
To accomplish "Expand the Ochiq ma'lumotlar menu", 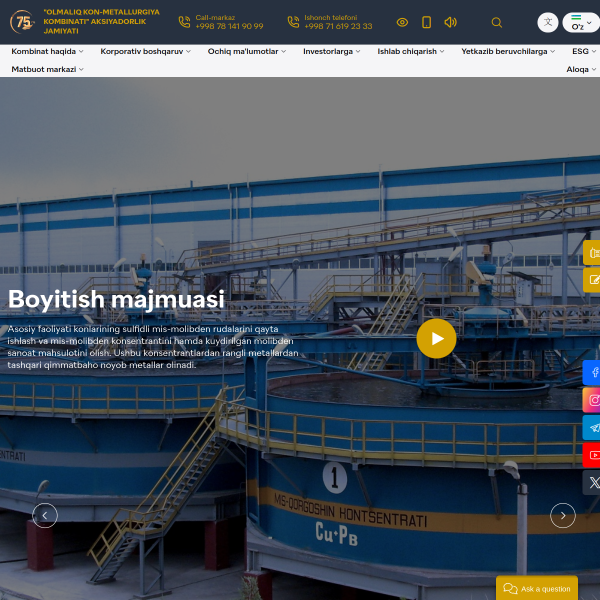I will [247, 51].
